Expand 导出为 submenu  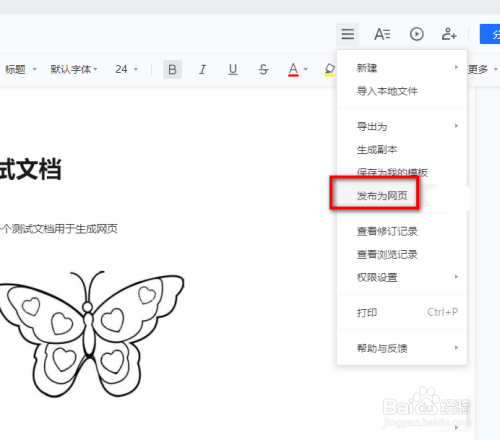coord(402,126)
